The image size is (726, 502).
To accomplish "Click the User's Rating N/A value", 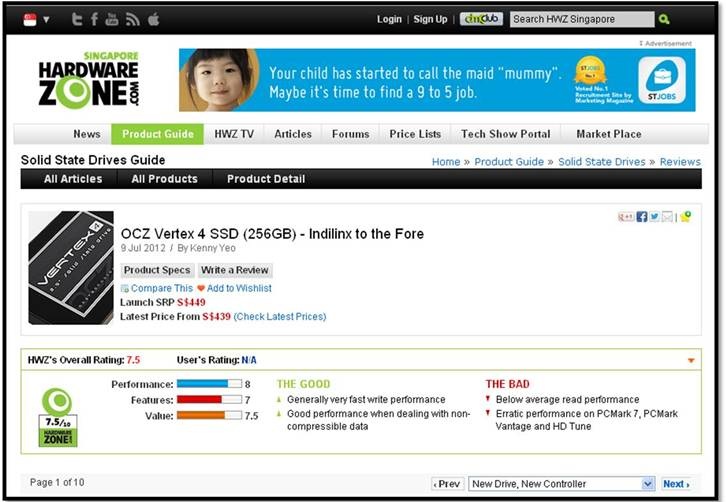I will (x=249, y=360).
